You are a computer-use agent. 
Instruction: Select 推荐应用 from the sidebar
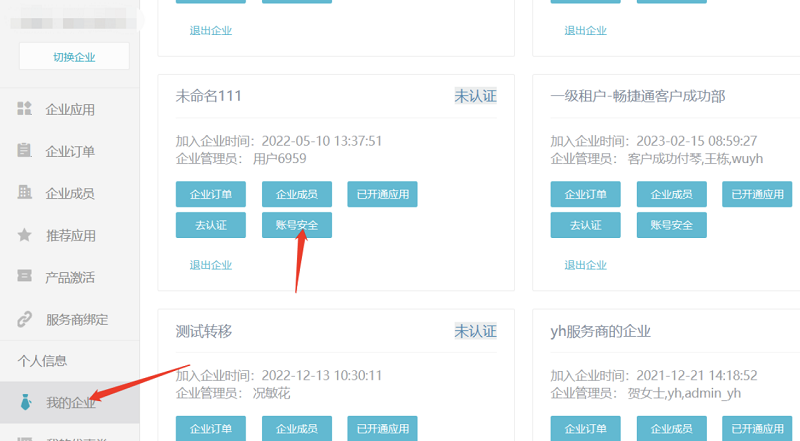click(x=70, y=235)
